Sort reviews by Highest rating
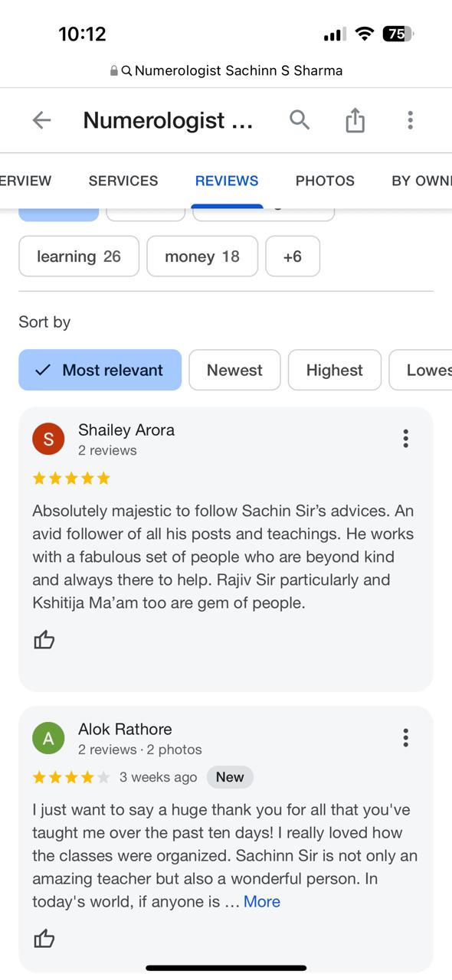Screen dimensions: 452x980 pyautogui.click(x=335, y=370)
